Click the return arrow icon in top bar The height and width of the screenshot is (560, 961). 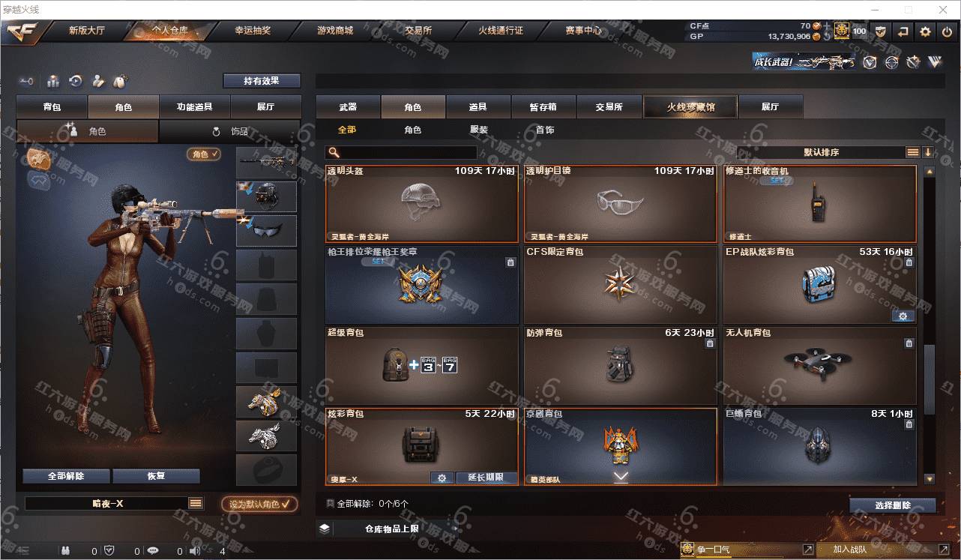pyautogui.click(x=903, y=31)
